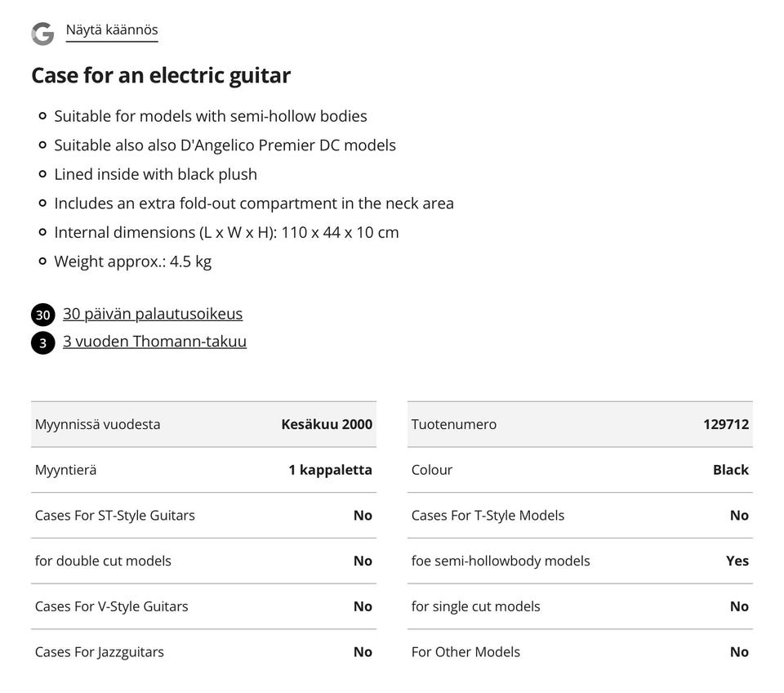784x693 pixels.
Task: Click the Weight approx. 4.5 kg bullet
Action: (x=133, y=262)
